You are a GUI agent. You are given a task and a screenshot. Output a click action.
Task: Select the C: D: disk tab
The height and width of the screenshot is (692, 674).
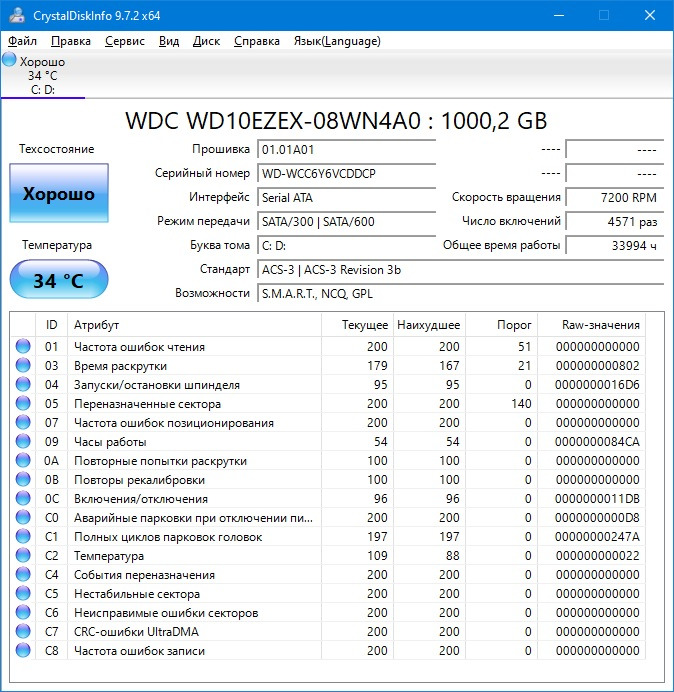tap(43, 89)
